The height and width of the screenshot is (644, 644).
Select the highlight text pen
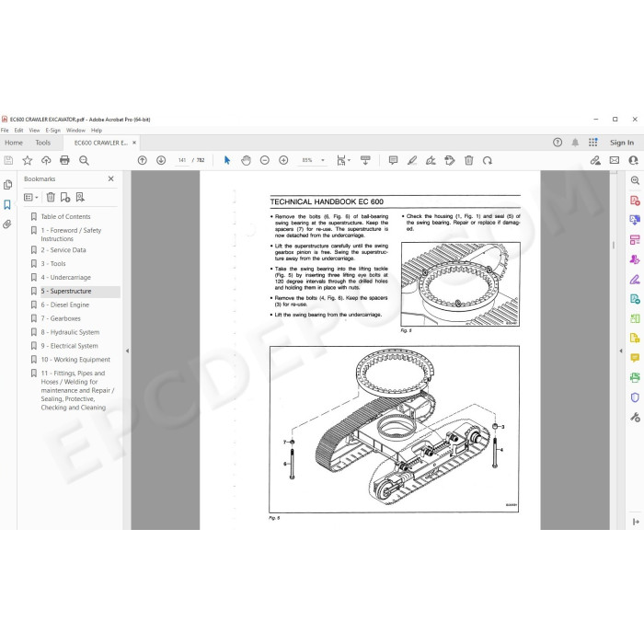[412, 160]
